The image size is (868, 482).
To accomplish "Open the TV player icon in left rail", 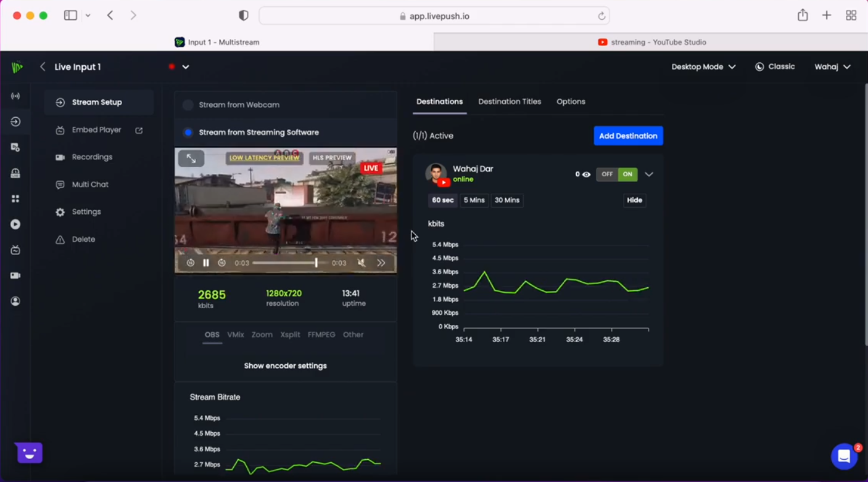I will (x=15, y=250).
